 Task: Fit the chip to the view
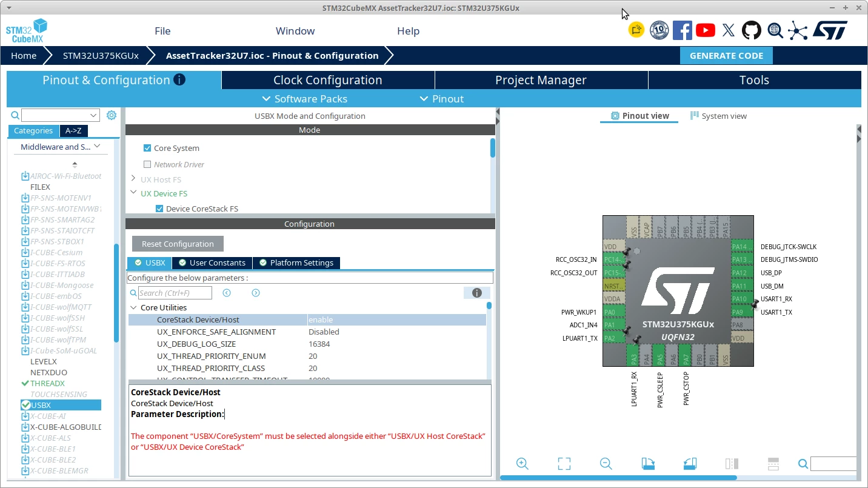coord(564,464)
